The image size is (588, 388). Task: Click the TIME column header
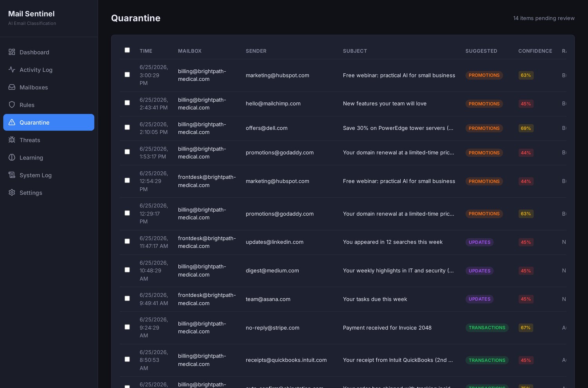(x=146, y=51)
